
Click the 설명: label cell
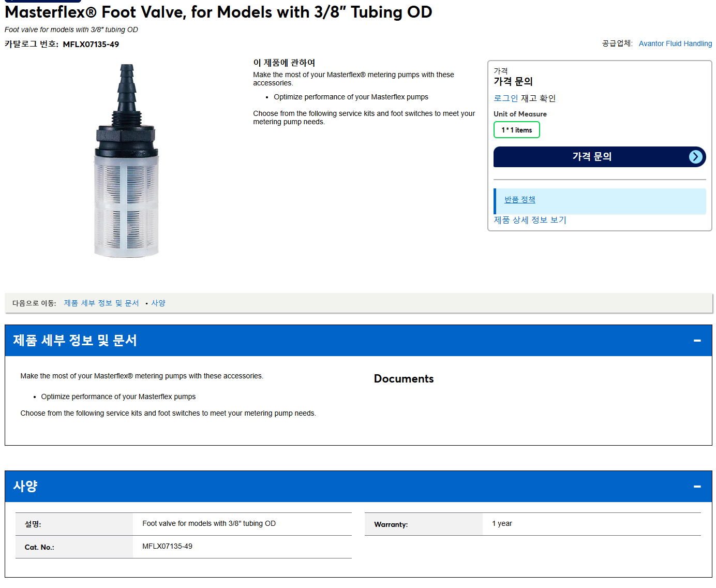coord(74,524)
